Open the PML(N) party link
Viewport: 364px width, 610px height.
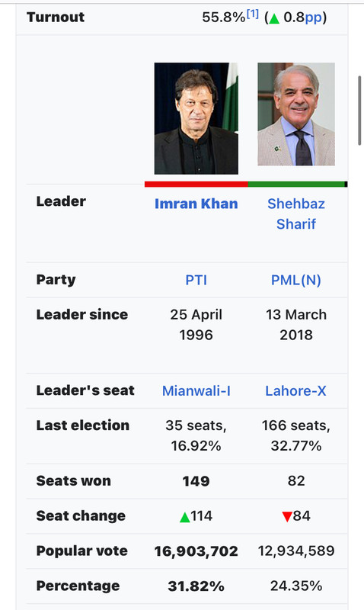(x=296, y=280)
